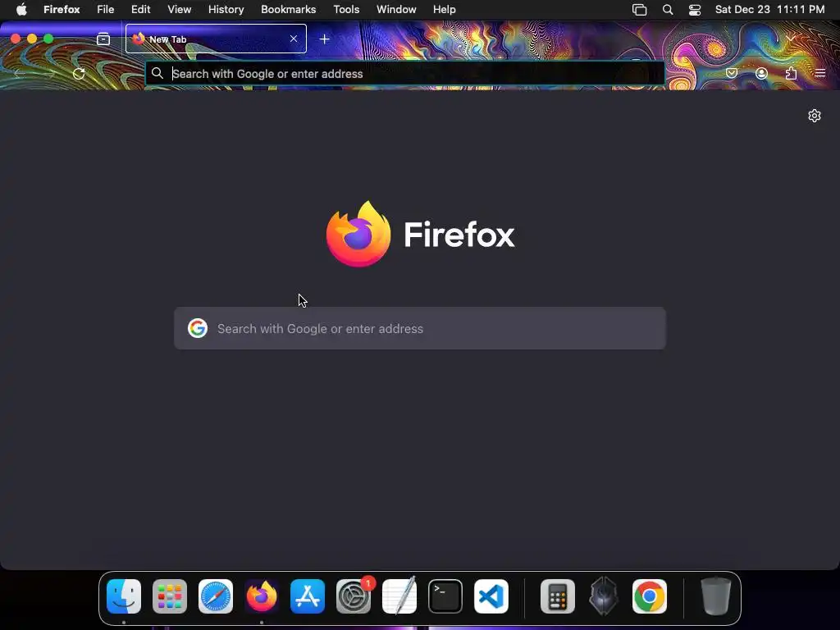This screenshot has height=630, width=840.
Task: Open a new tab with plus button
Action: 324,39
